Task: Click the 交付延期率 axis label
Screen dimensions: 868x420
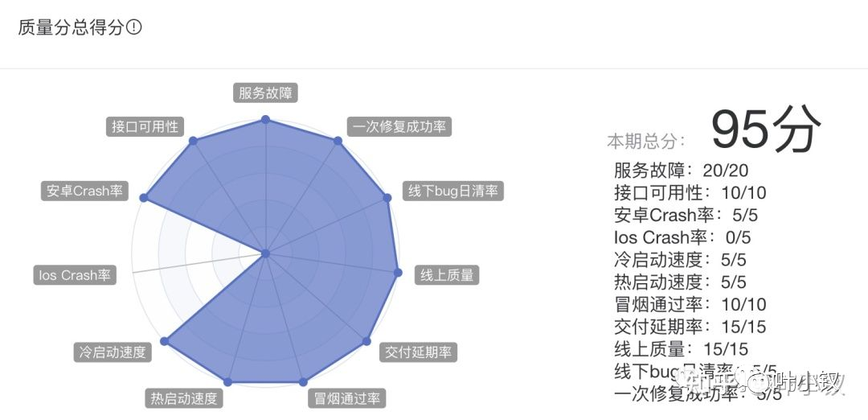Action: (x=419, y=352)
